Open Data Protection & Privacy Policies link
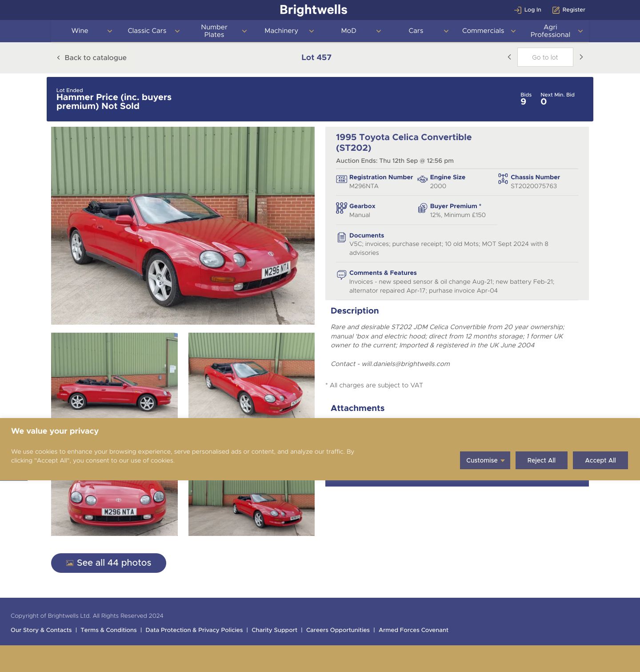Image resolution: width=640 pixels, height=672 pixels. 194,630
